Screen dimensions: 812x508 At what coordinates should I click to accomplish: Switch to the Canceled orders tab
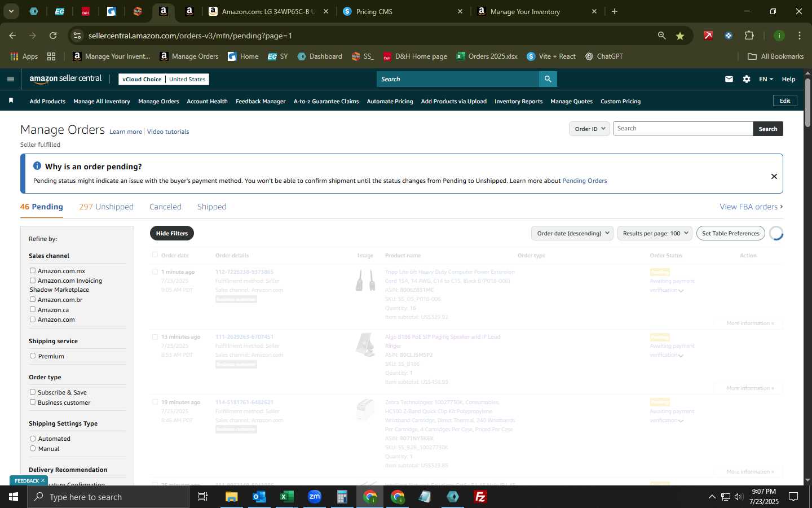[165, 207]
